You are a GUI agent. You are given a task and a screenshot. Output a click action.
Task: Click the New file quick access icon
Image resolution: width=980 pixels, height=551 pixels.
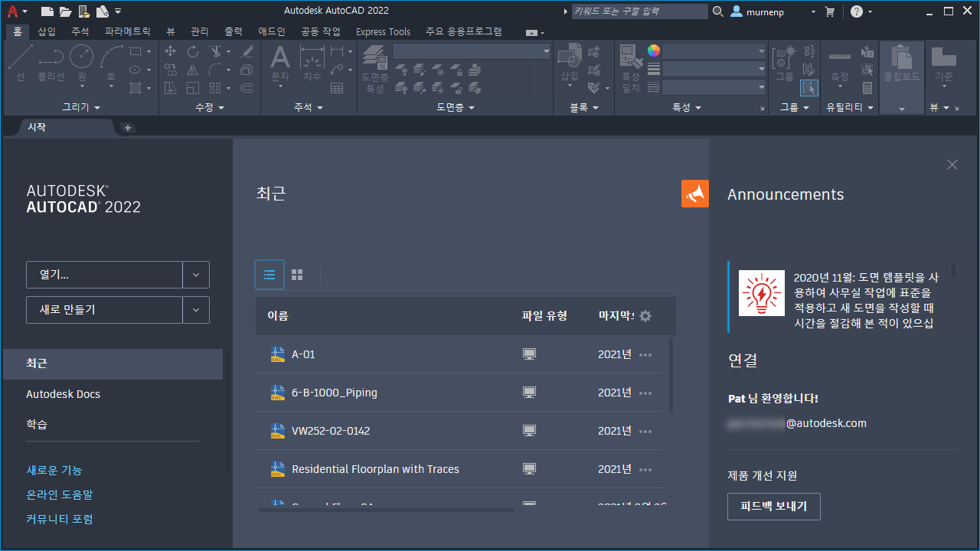(x=47, y=11)
